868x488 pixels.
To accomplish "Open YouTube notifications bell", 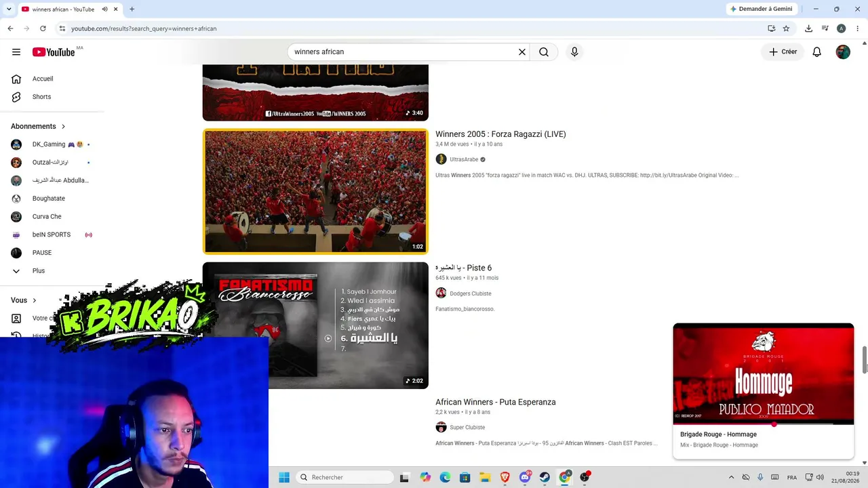I will (817, 52).
